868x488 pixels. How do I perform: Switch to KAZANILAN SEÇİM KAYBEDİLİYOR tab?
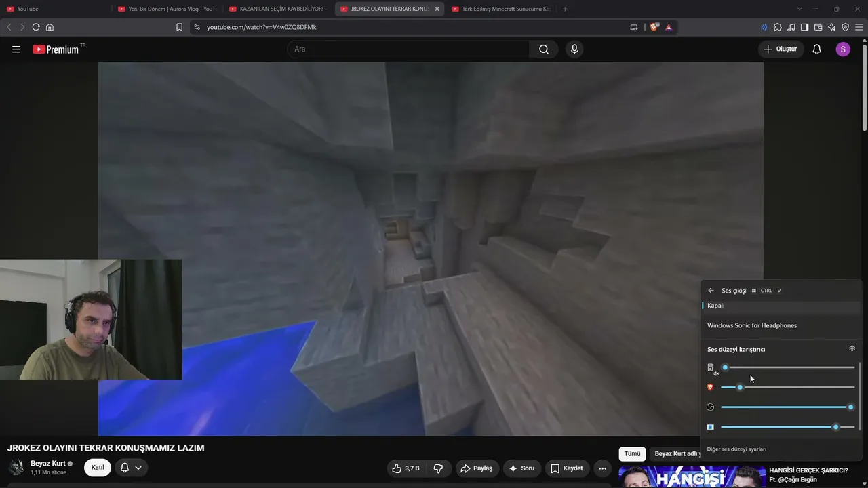point(278,9)
